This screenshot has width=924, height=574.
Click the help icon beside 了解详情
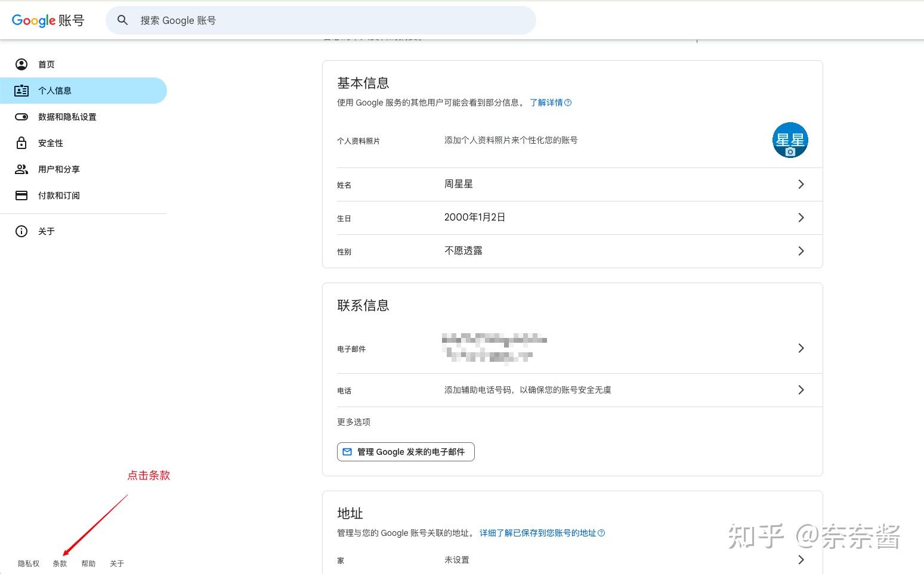568,103
